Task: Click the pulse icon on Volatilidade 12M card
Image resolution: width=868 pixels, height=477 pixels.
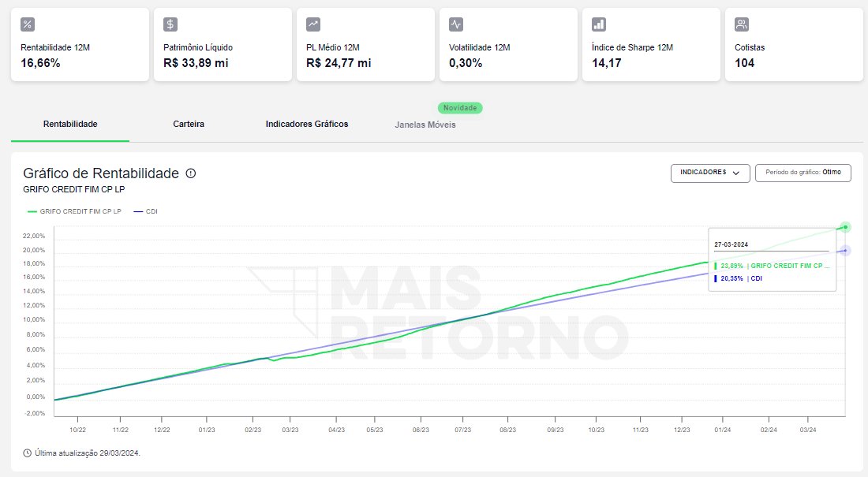Action: point(456,24)
